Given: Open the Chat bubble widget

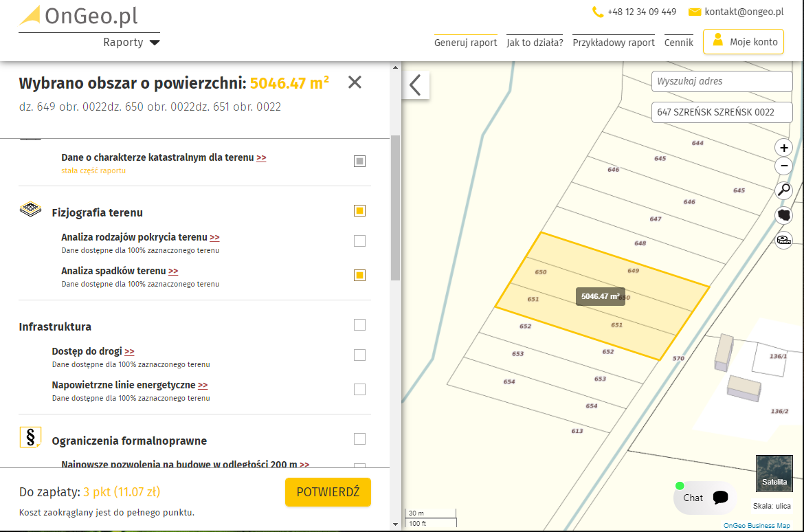Looking at the screenshot, I should point(704,498).
